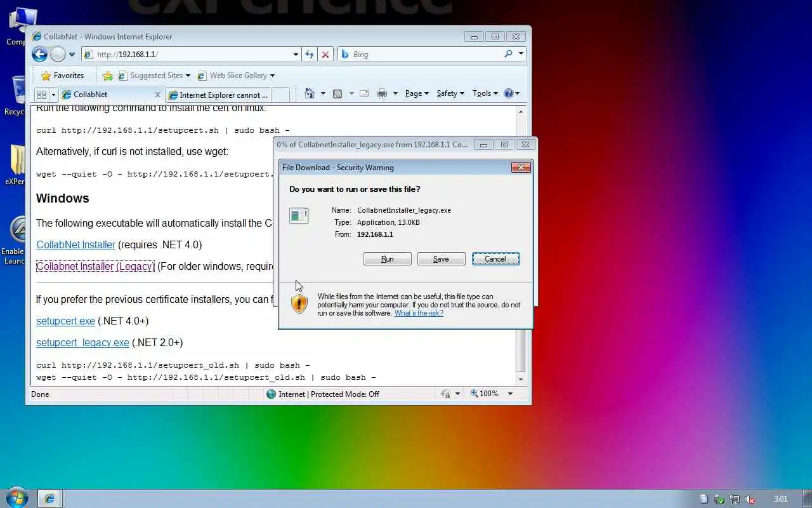Image resolution: width=812 pixels, height=508 pixels.
Task: Click the tray green checkmark device icon
Action: (x=719, y=499)
